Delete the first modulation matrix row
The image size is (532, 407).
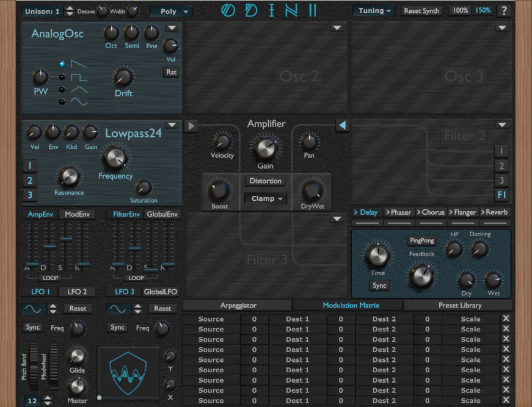click(x=506, y=319)
